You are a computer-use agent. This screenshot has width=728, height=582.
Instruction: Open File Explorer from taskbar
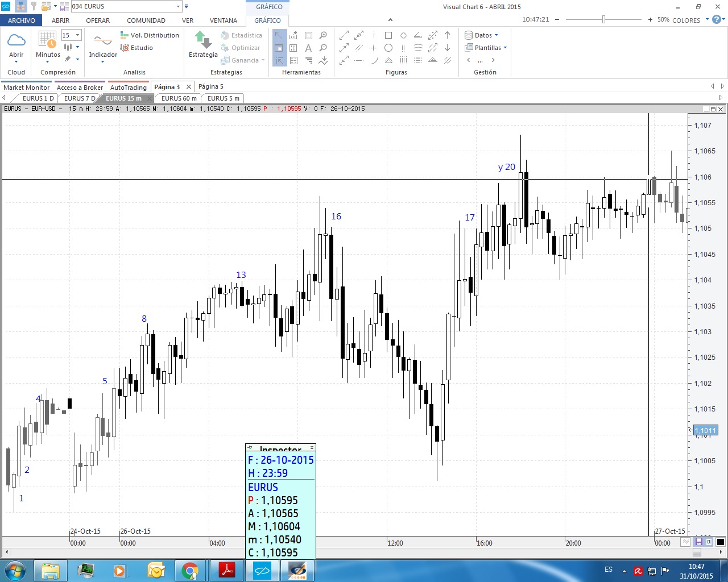coord(51,570)
